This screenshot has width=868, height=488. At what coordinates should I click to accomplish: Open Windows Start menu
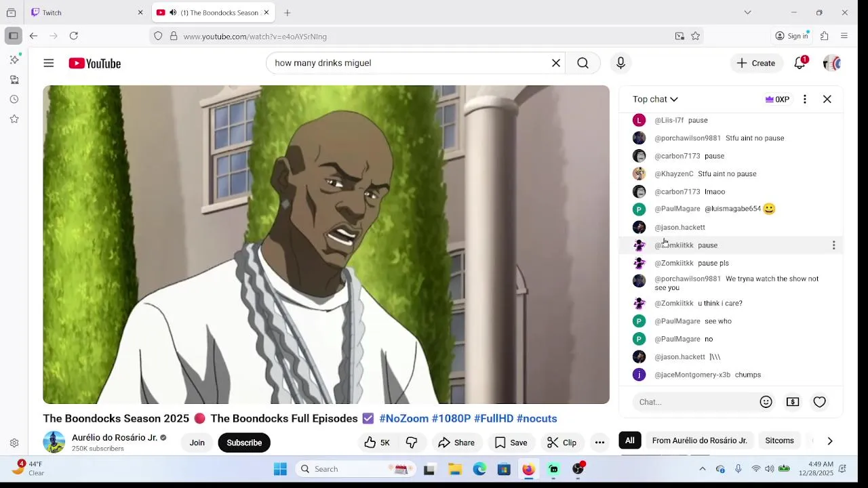click(280, 469)
